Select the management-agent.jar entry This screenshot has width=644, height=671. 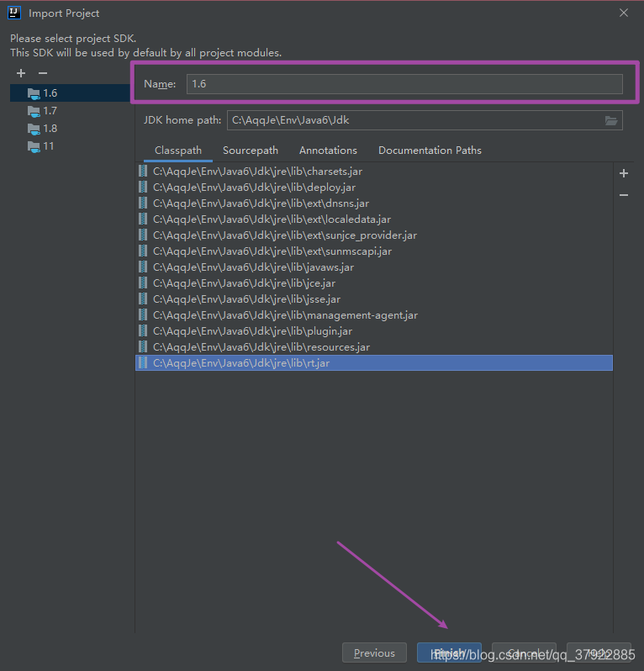coord(374,315)
